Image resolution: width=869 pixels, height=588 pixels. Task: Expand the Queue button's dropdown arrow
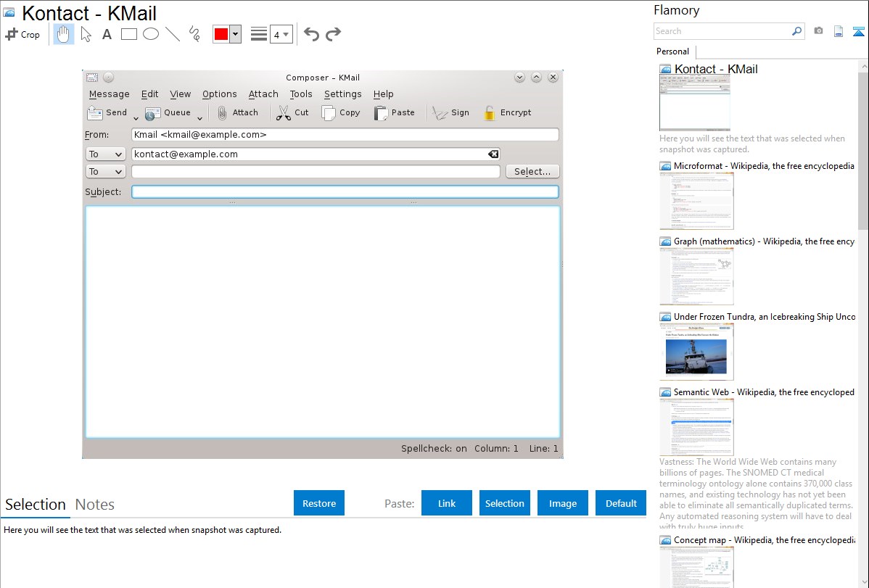(x=199, y=118)
